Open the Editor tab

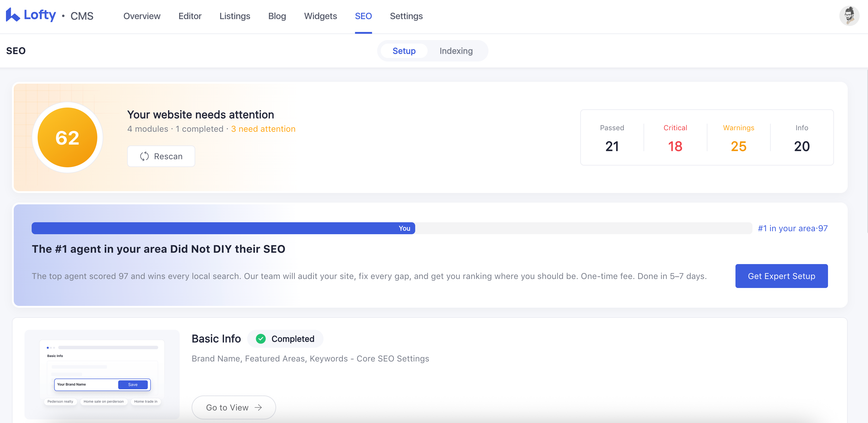(190, 16)
